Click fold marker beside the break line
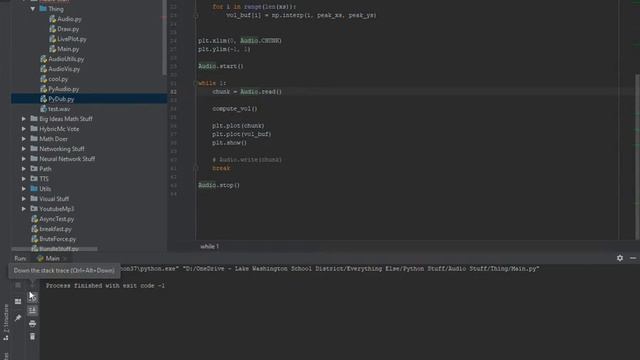 tap(196, 168)
